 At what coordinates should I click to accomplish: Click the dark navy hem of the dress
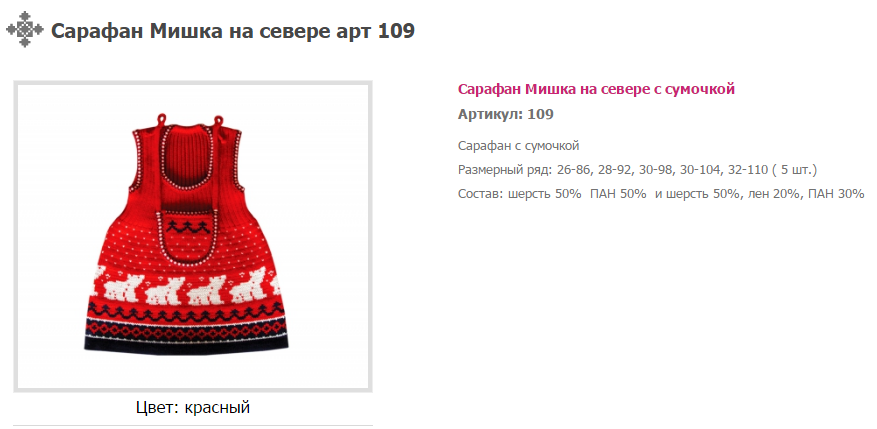point(186,342)
